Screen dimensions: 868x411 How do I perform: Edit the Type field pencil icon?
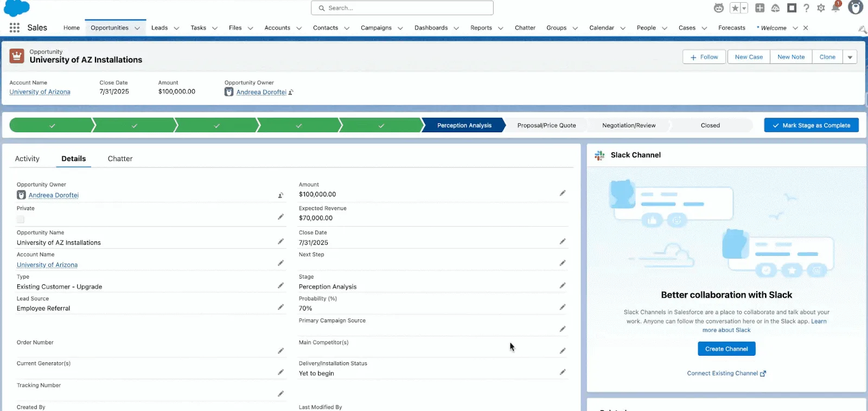280,285
